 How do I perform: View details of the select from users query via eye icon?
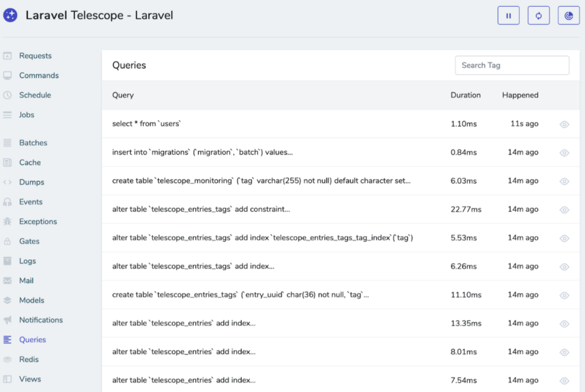tap(564, 124)
